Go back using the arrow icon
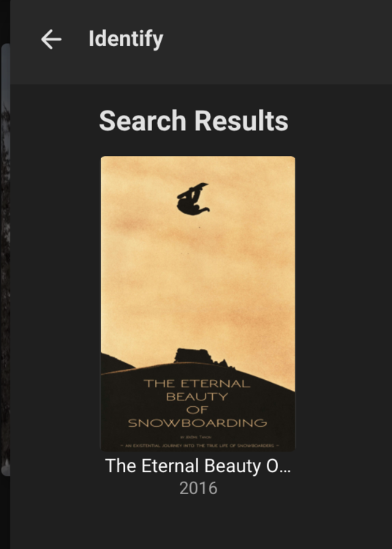The image size is (392, 549). 51,39
